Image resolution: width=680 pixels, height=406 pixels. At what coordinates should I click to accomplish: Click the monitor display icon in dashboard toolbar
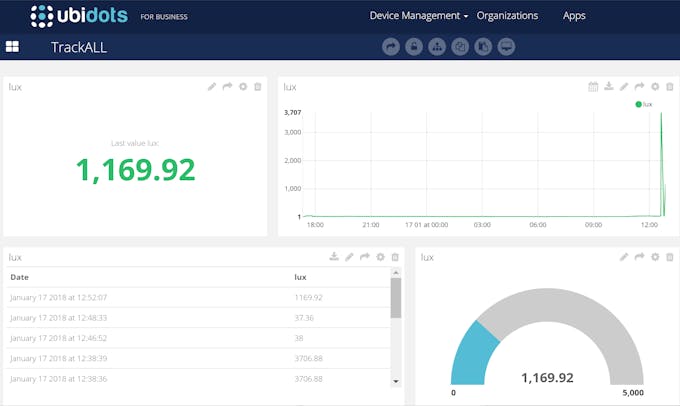click(x=507, y=46)
